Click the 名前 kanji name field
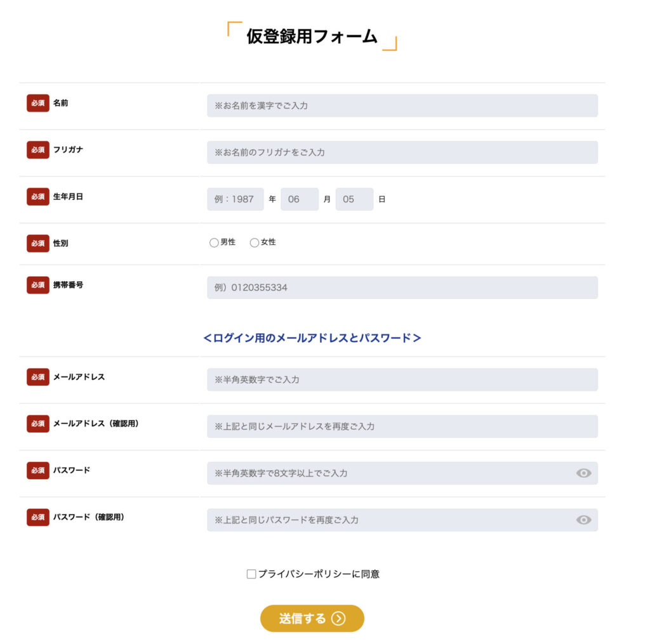This screenshot has width=650, height=644. point(402,106)
